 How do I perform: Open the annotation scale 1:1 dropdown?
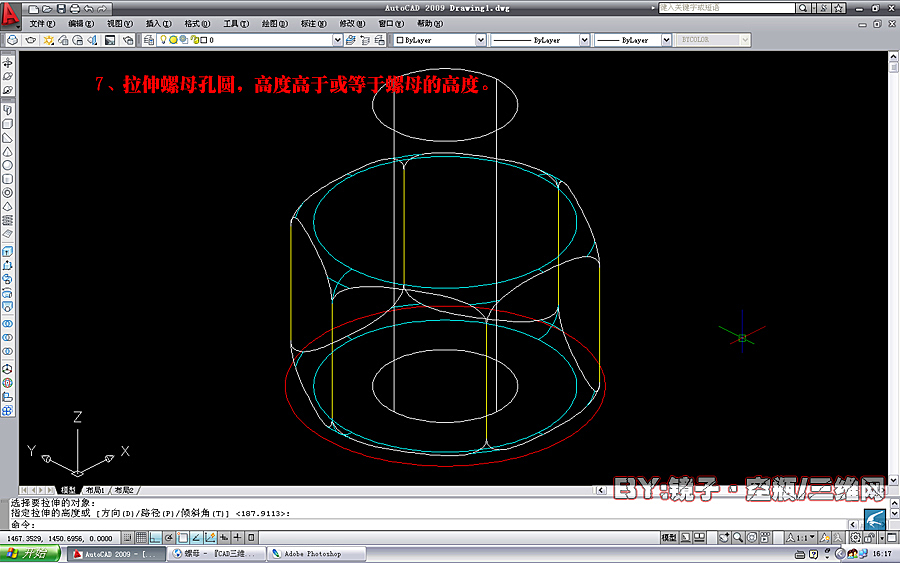(x=801, y=538)
